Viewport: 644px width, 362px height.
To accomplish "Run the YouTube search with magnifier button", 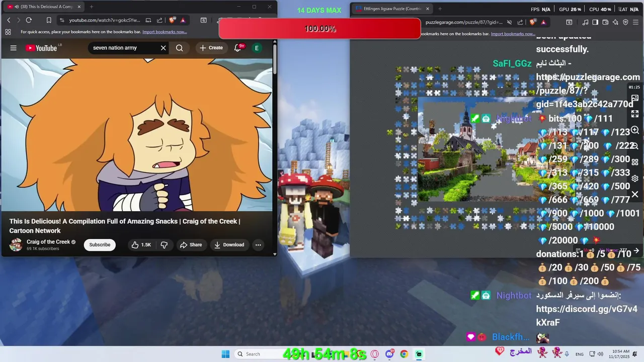I will click(x=180, y=48).
